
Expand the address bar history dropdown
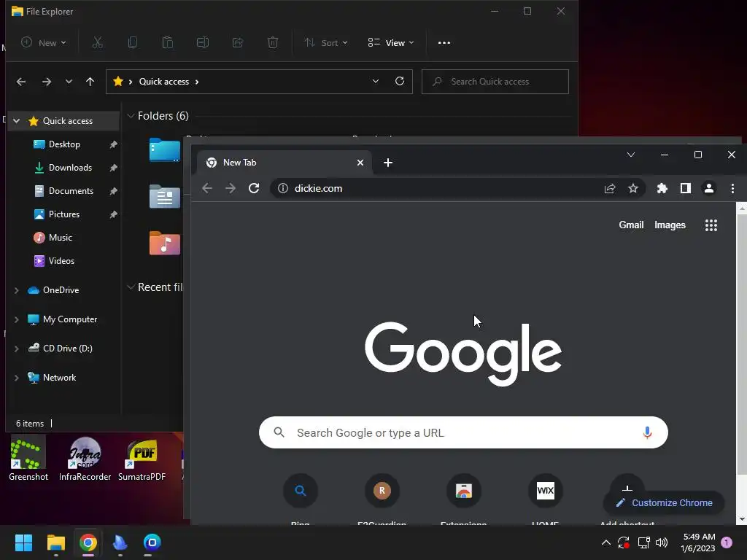tap(376, 82)
